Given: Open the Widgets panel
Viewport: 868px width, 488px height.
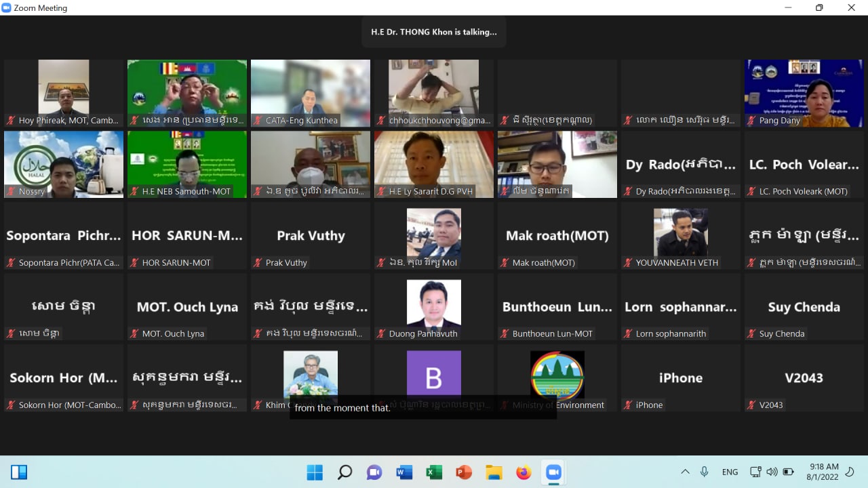Looking at the screenshot, I should [x=19, y=472].
